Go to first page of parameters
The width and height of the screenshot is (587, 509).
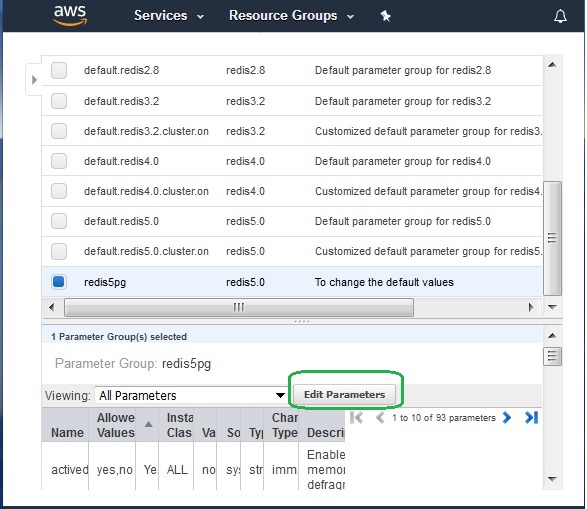(x=356, y=417)
